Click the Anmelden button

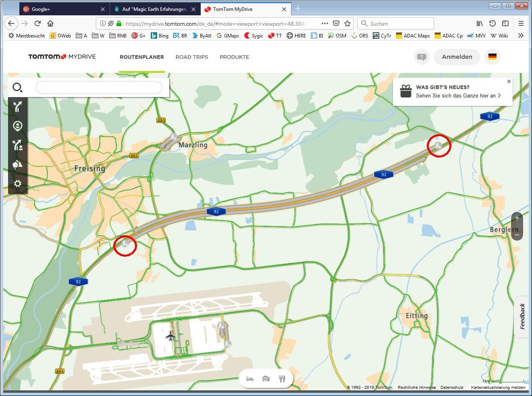(457, 57)
